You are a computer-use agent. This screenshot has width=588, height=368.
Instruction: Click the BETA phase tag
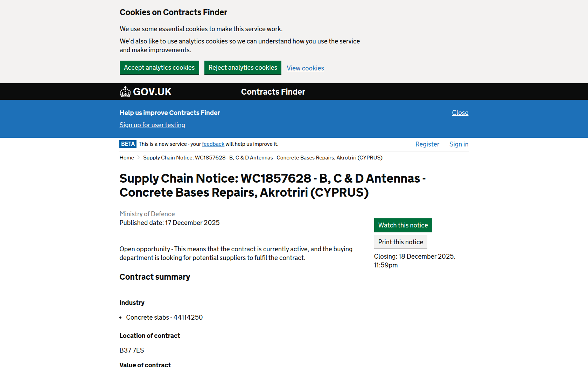click(128, 144)
